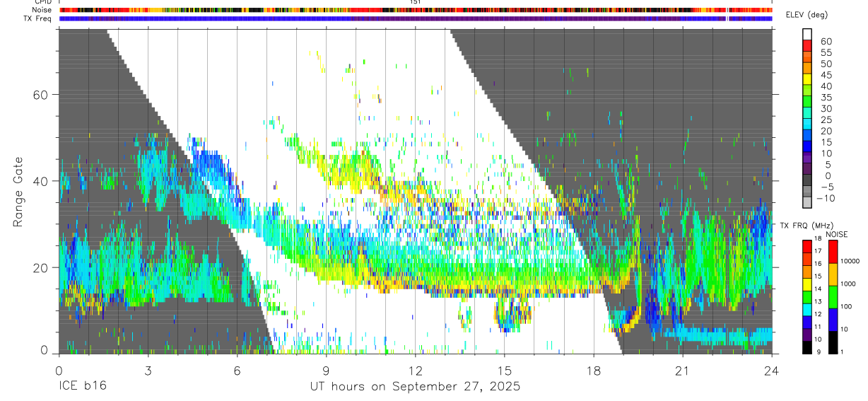The height and width of the screenshot is (401, 868).
Task: Click the '35' value on the ELEV scale
Action: 826,98
